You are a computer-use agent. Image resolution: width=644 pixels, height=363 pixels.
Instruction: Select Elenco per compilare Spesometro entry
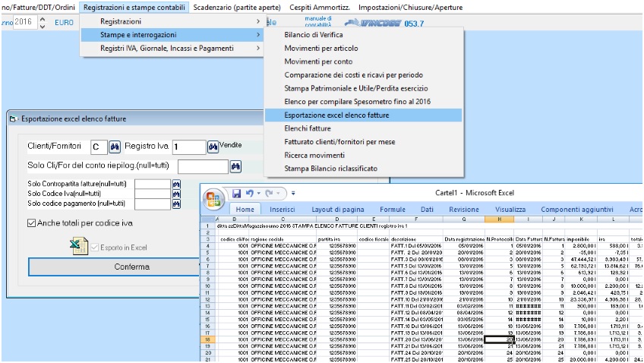click(x=364, y=102)
